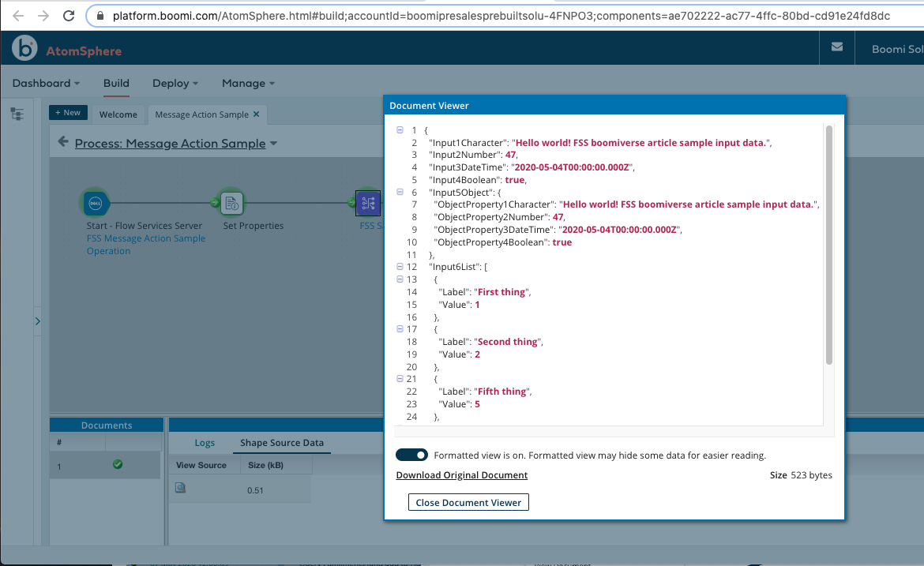The height and width of the screenshot is (566, 924).
Task: Select the Message Action Sample tab
Action: (201, 114)
